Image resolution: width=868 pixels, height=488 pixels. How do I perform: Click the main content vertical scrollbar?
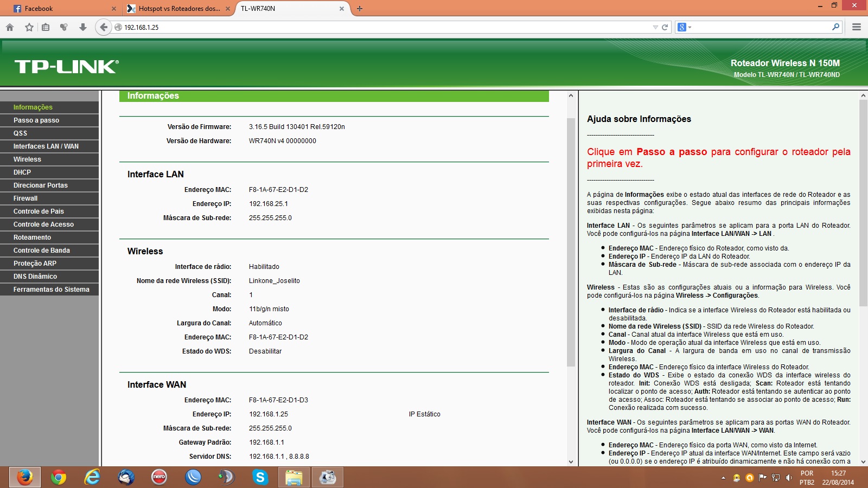(571, 241)
